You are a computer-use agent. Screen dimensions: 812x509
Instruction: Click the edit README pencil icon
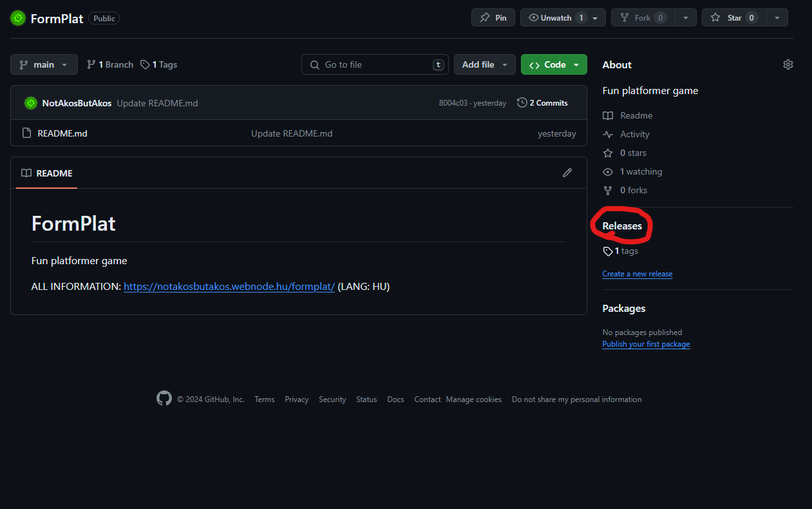pos(567,173)
